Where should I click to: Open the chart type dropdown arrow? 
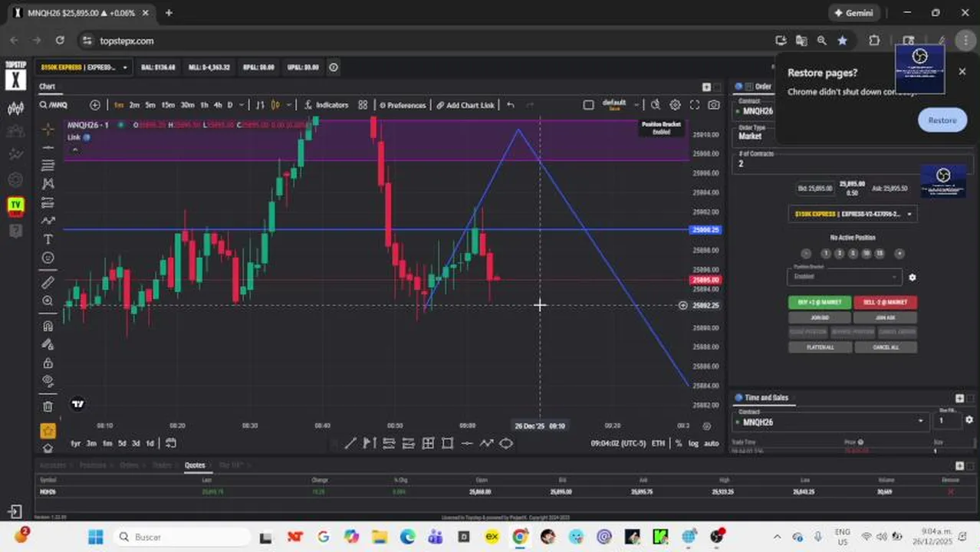coord(289,105)
